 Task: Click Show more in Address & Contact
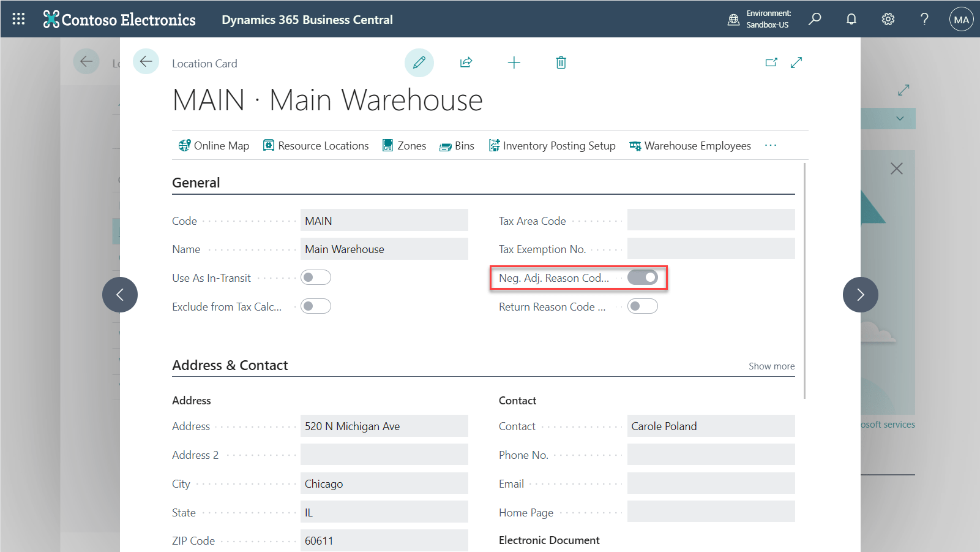click(x=771, y=366)
